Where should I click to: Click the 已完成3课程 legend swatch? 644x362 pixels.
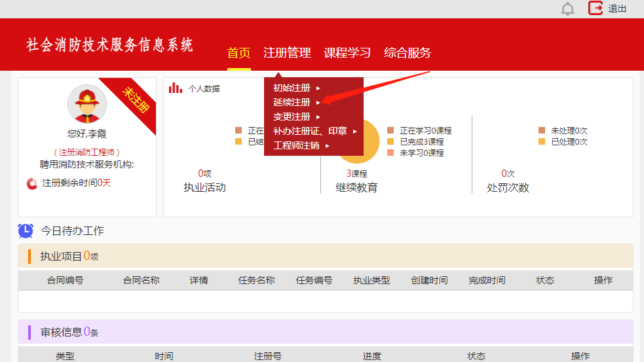point(390,141)
